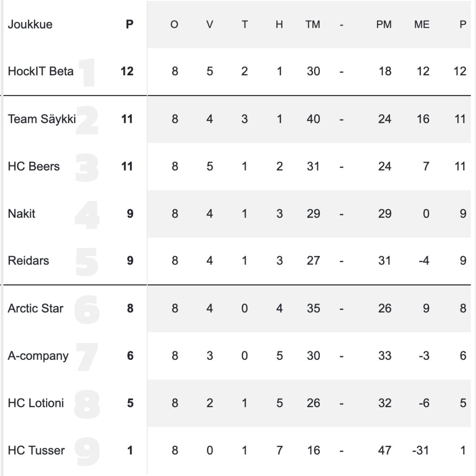Click the O games played header
476x476 pixels.
[x=174, y=25]
